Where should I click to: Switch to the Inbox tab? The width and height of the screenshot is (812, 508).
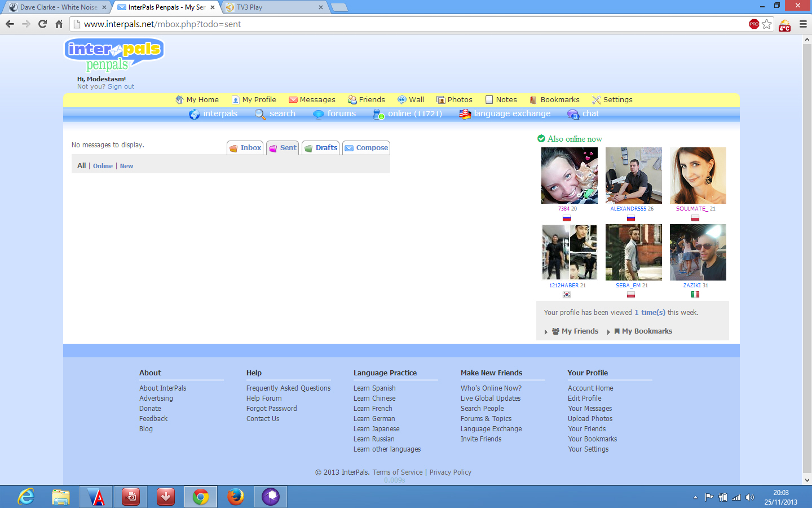245,148
